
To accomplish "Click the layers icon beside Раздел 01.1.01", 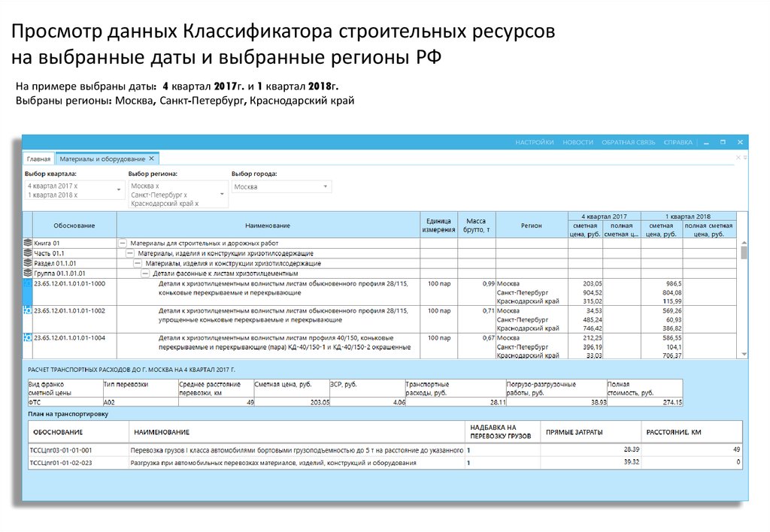I will [28, 264].
